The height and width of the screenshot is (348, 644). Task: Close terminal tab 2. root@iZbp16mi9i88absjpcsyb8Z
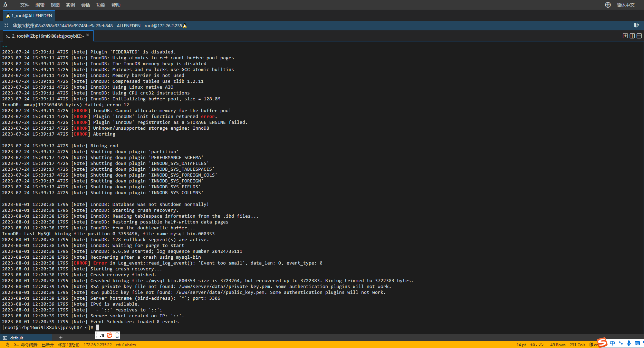(88, 35)
